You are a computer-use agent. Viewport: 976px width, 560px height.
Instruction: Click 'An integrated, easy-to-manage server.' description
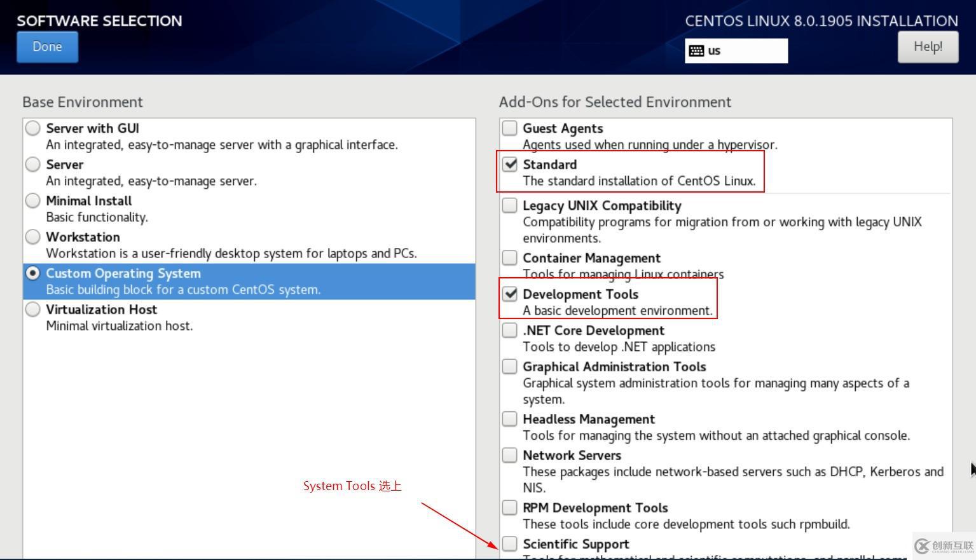(151, 181)
